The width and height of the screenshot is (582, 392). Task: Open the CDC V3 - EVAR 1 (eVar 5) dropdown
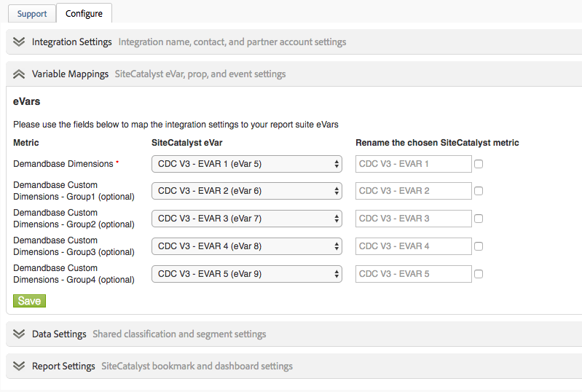[246, 164]
